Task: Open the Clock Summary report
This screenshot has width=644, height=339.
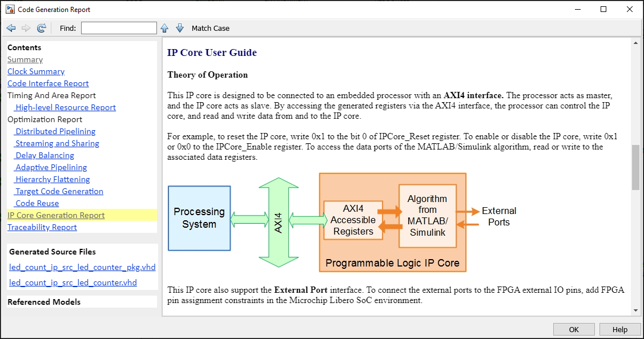Action: (x=35, y=71)
